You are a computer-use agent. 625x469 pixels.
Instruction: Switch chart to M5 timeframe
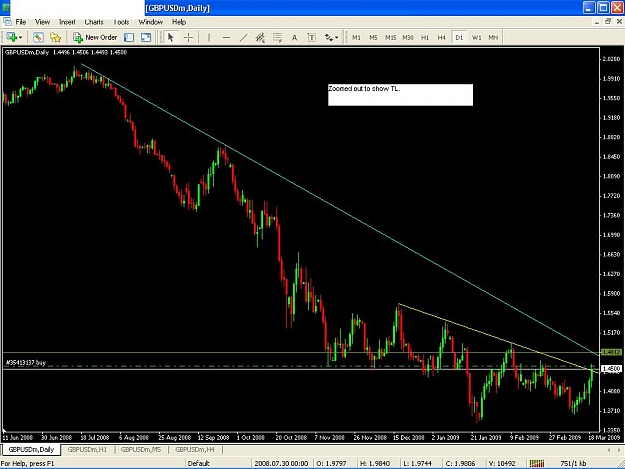(x=373, y=37)
